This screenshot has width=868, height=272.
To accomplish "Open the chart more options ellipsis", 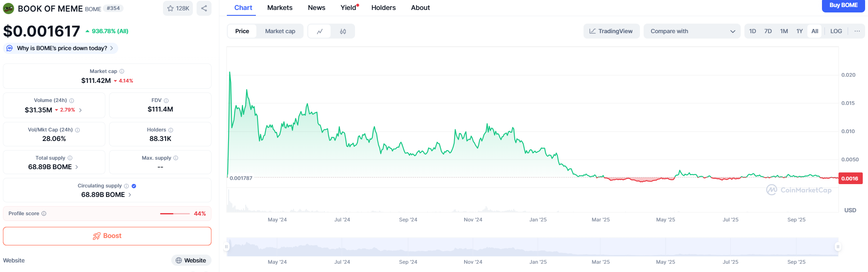I will click(857, 31).
